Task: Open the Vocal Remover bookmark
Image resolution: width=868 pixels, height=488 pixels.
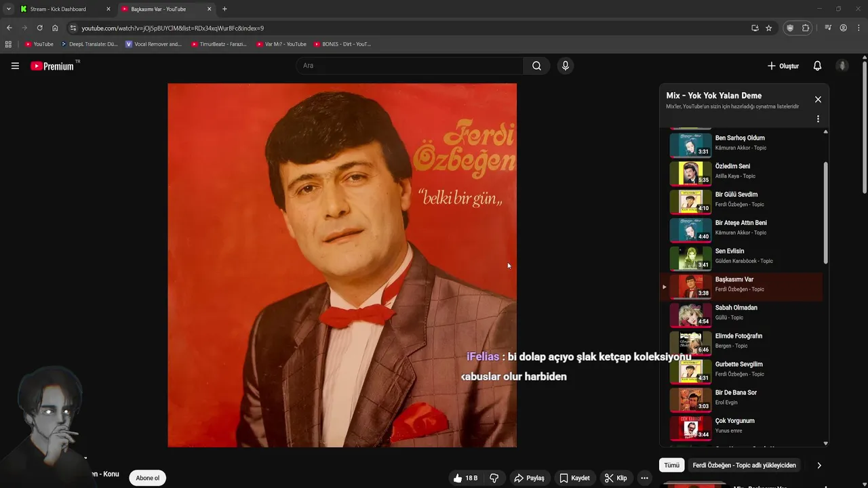Action: pyautogui.click(x=153, y=44)
